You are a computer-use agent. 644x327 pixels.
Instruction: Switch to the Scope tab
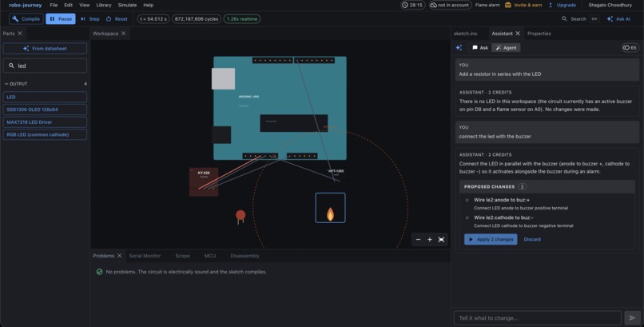(182, 256)
